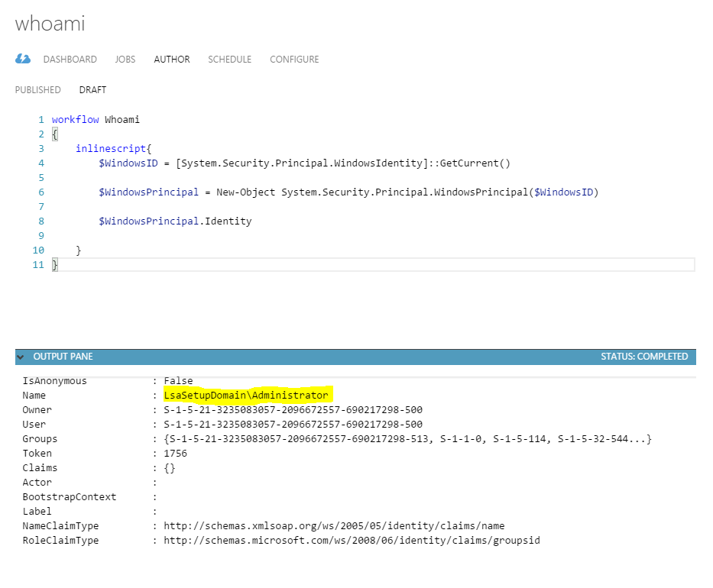Collapse the Output Pane chevron
This screenshot has width=713, height=588.
21,357
